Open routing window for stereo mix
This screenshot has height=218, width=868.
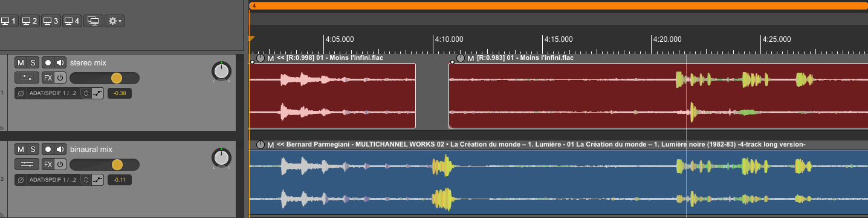pyautogui.click(x=27, y=78)
